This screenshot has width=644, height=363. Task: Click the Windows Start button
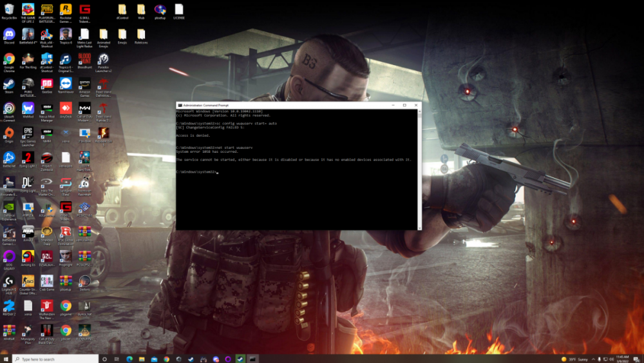[x=6, y=358]
